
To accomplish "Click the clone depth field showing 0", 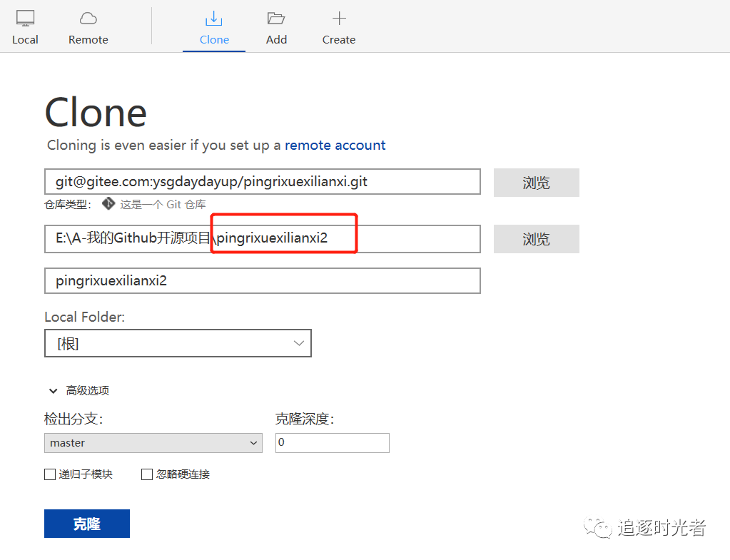I will pyautogui.click(x=333, y=443).
